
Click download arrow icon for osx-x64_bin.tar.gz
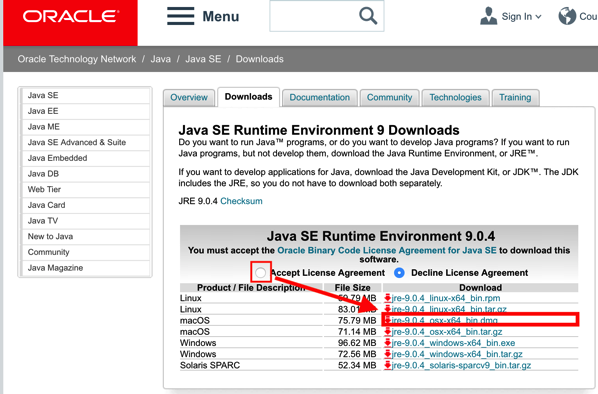click(x=387, y=331)
